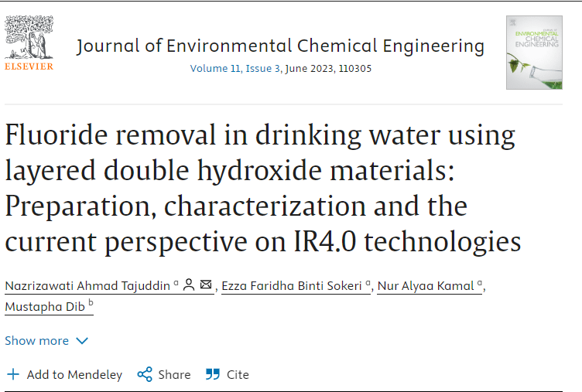This screenshot has height=392, width=582.
Task: Click the Show more text
Action: 37,341
